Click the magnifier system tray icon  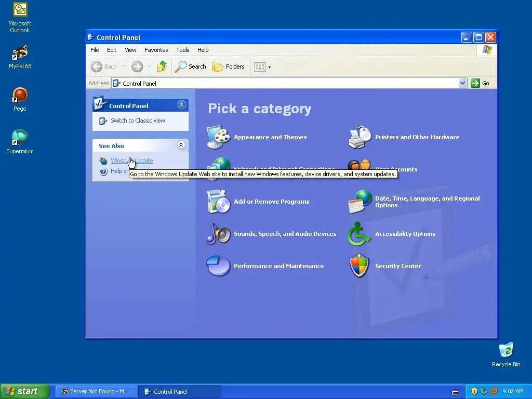pyautogui.click(x=494, y=391)
